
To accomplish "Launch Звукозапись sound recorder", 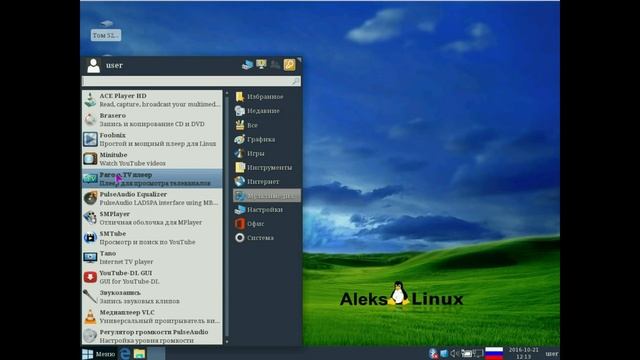I will click(x=152, y=297).
